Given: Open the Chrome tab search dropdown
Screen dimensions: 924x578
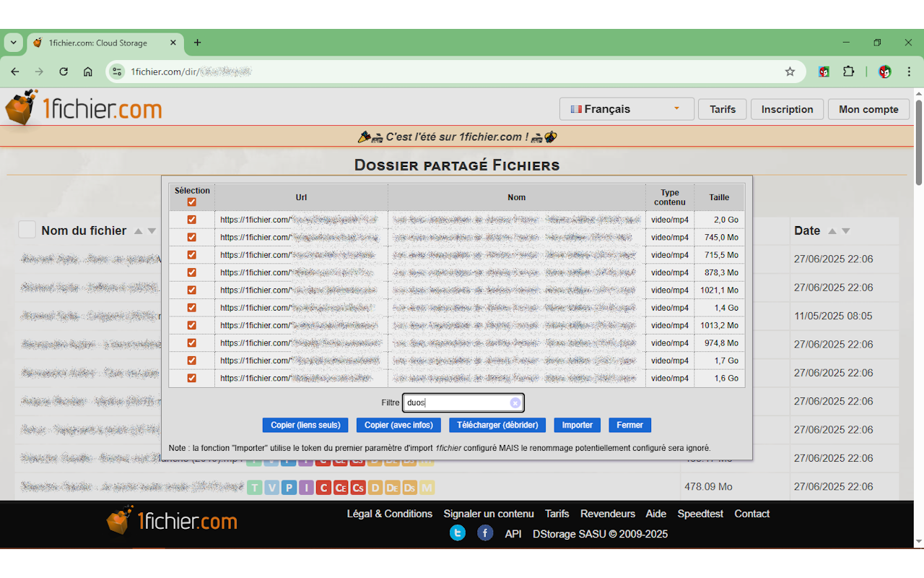Looking at the screenshot, I should click(13, 43).
